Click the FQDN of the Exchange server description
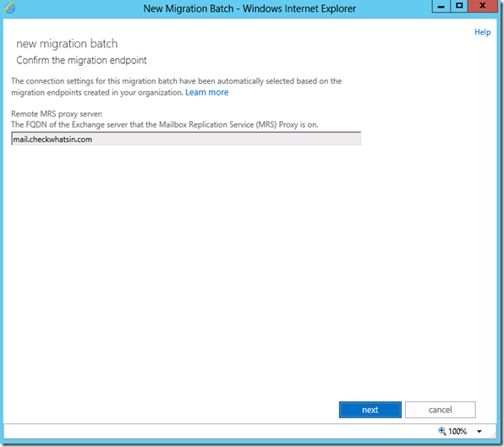Screen dimensions: 504x447 coord(165,124)
